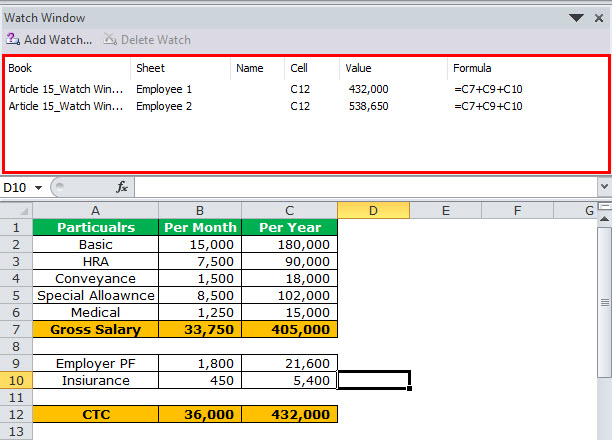Select column C header
Screen dimensions: 612x440
[x=289, y=211]
